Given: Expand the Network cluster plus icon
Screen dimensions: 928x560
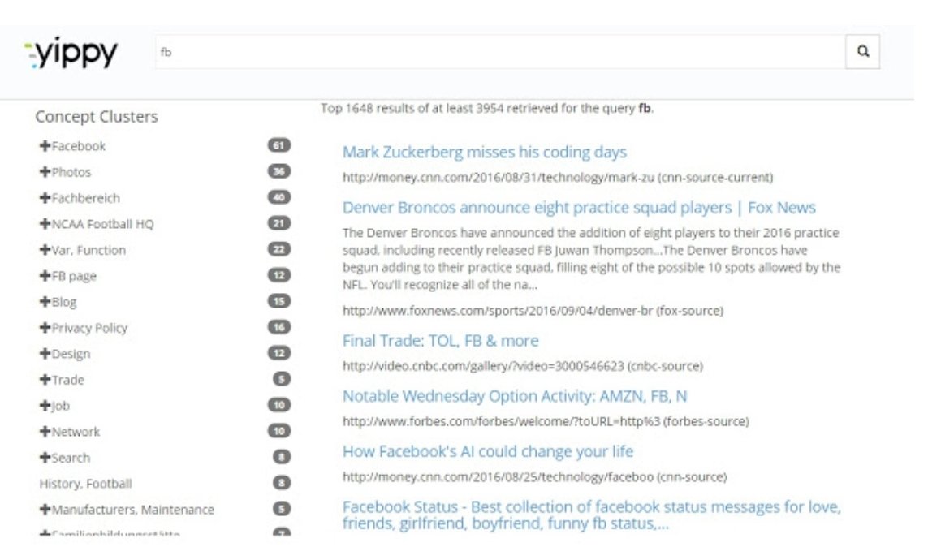Looking at the screenshot, I should 45,432.
